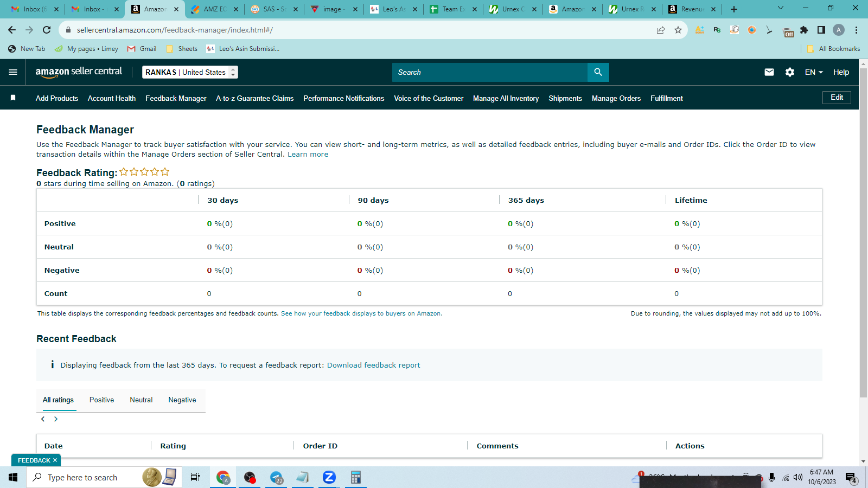Open Performance Notifications
868x488 pixels.
(x=344, y=98)
